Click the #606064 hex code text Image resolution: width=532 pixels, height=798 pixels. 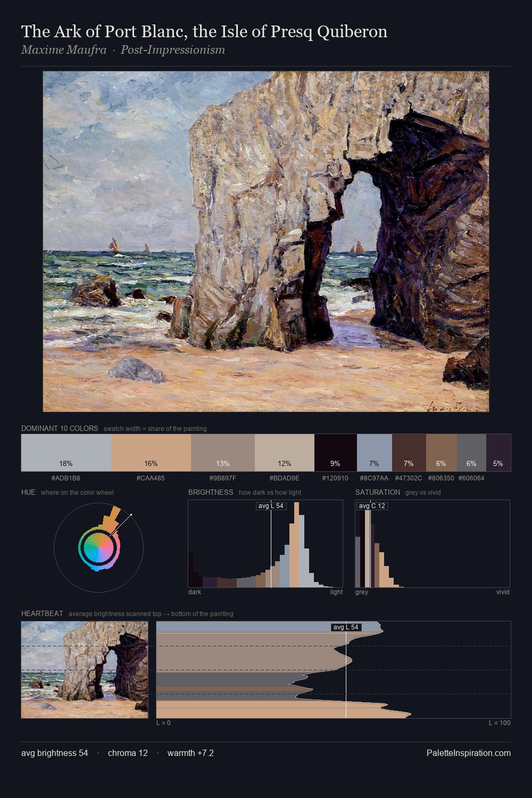(471, 478)
